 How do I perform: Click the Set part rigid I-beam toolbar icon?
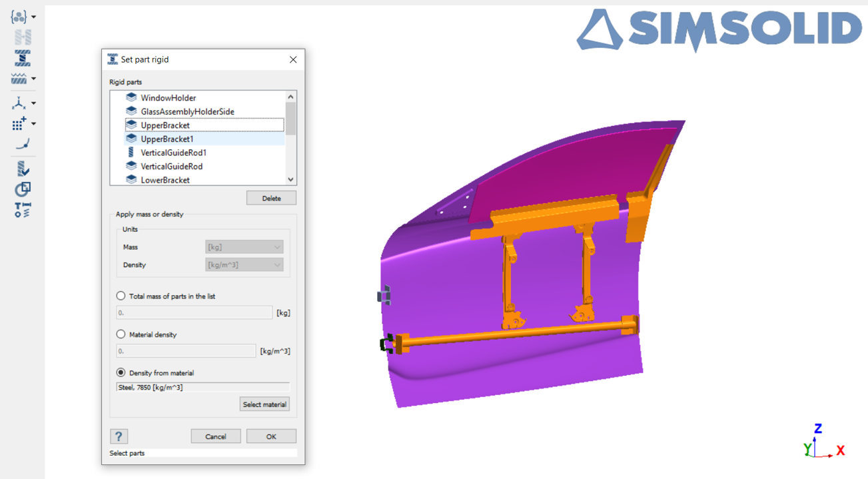[22, 59]
